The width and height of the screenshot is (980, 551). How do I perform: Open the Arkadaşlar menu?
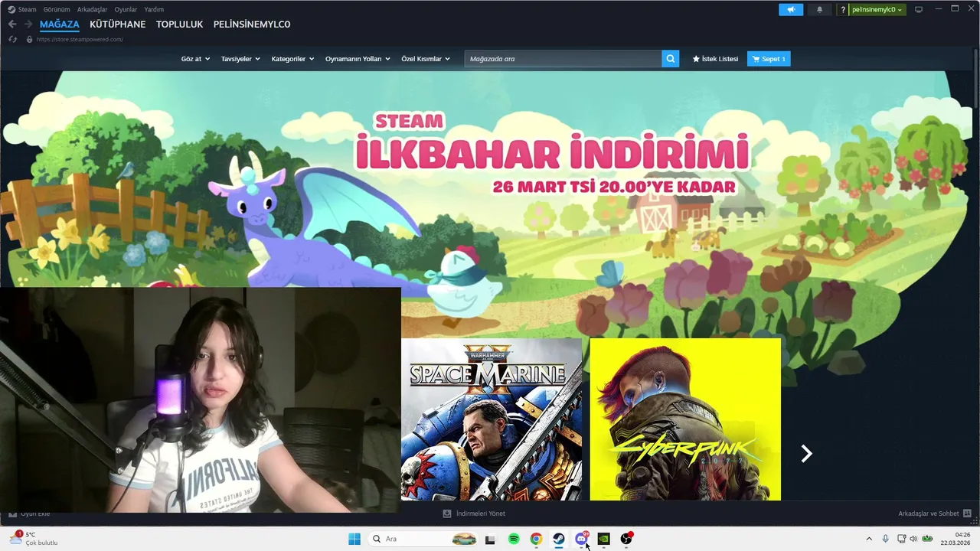point(92,9)
